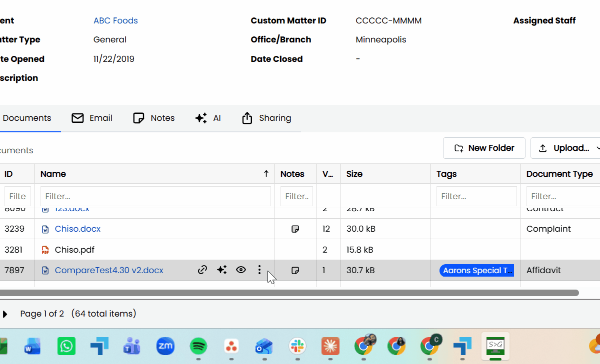This screenshot has height=364, width=600.
Task: Click the horizontal scrollbar of the documents table
Action: click(289, 293)
